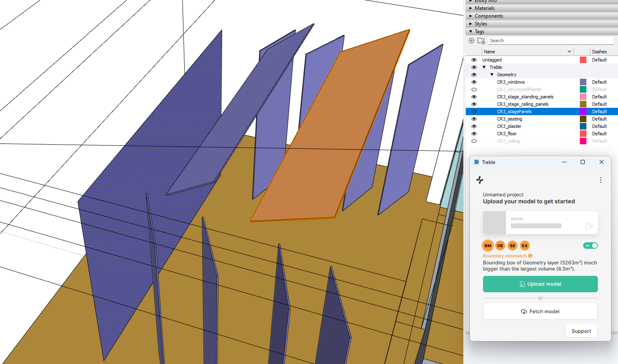Hide the CR3_plaster tag
618x364 pixels.
point(474,126)
